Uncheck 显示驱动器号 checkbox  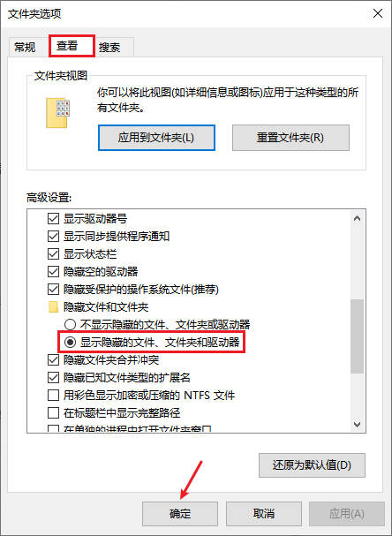(x=53, y=218)
